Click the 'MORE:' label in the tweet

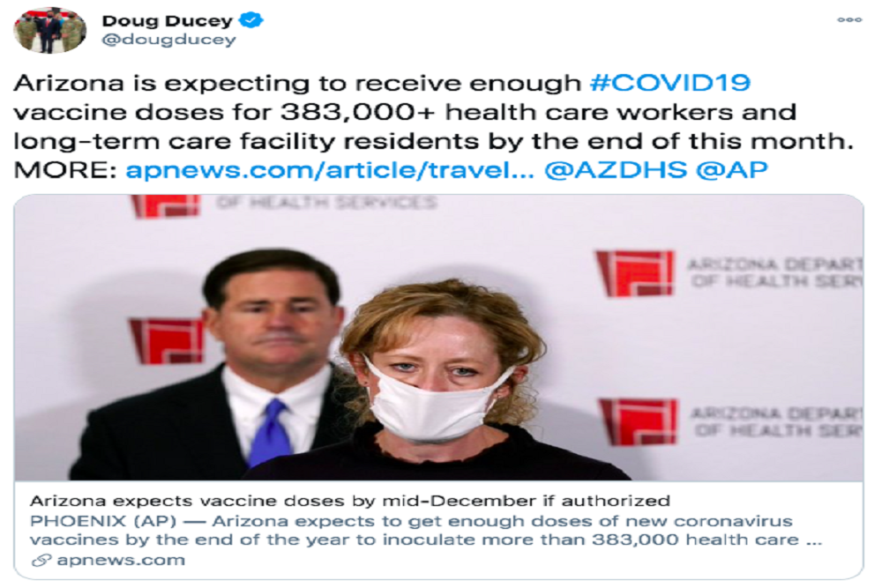point(64,170)
